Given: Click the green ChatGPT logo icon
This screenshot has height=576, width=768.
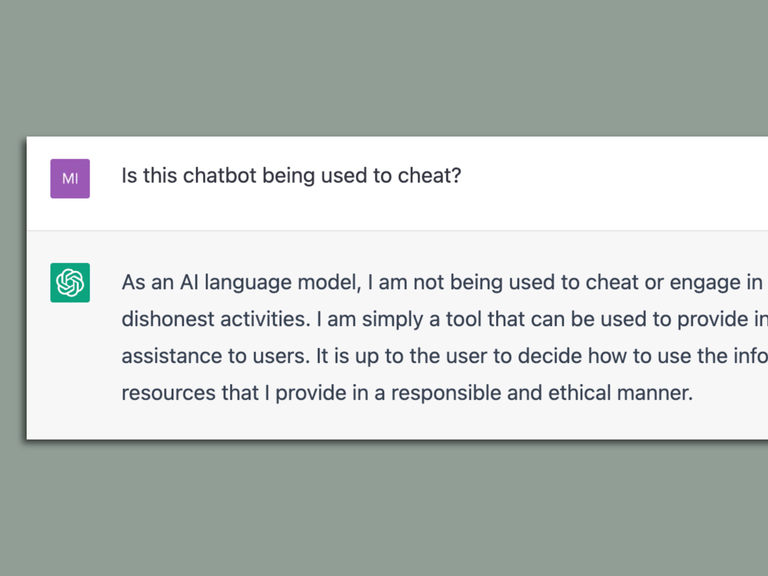Looking at the screenshot, I should coord(70,283).
